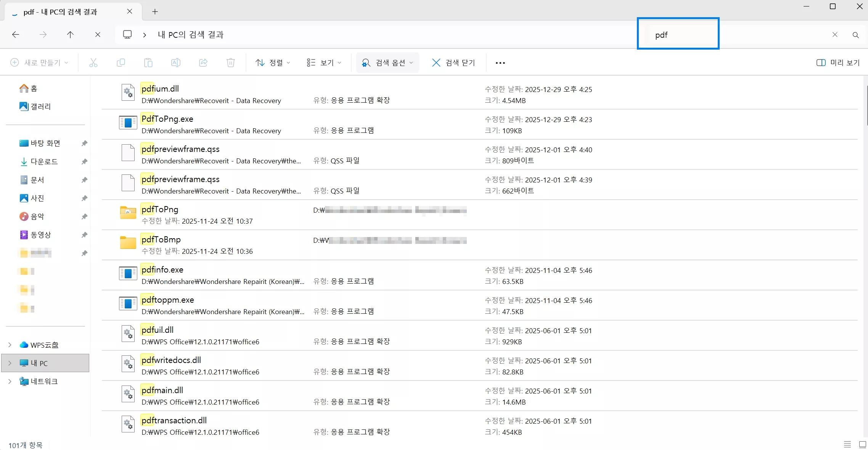Click the delete trash icon
This screenshot has height=450, width=868.
point(230,63)
